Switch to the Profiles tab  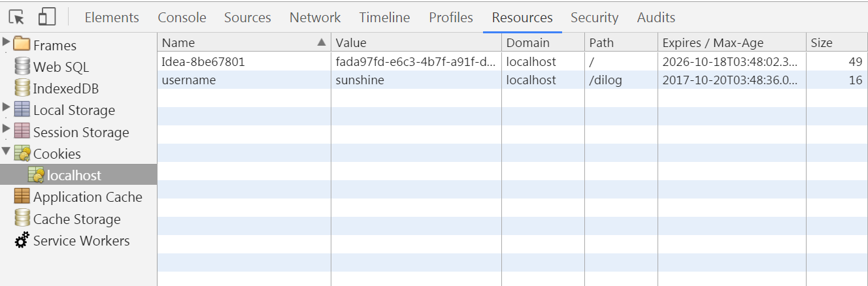point(451,18)
